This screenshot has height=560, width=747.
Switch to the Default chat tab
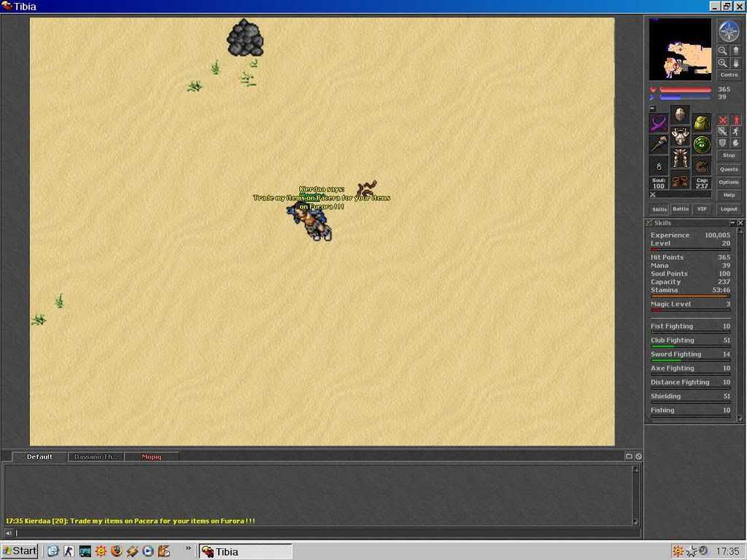coord(39,456)
